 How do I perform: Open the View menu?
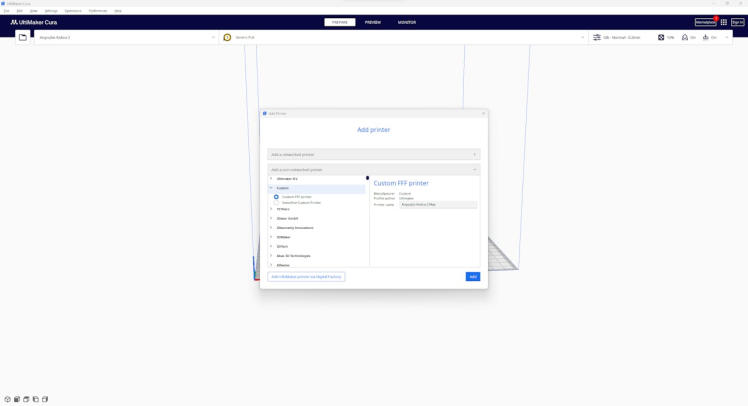click(x=33, y=10)
